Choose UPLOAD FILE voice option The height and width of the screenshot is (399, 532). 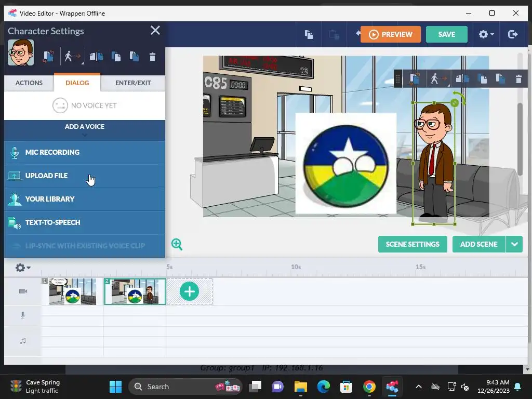click(x=85, y=176)
